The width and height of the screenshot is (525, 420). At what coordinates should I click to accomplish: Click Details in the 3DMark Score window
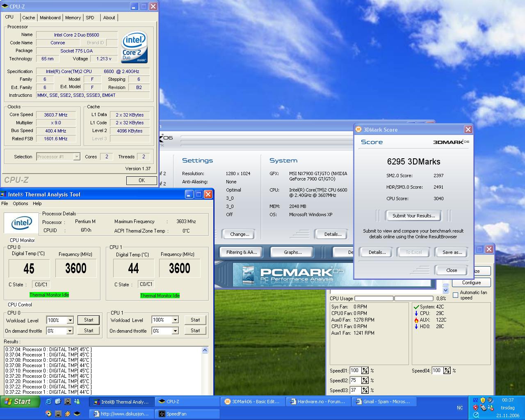(377, 252)
